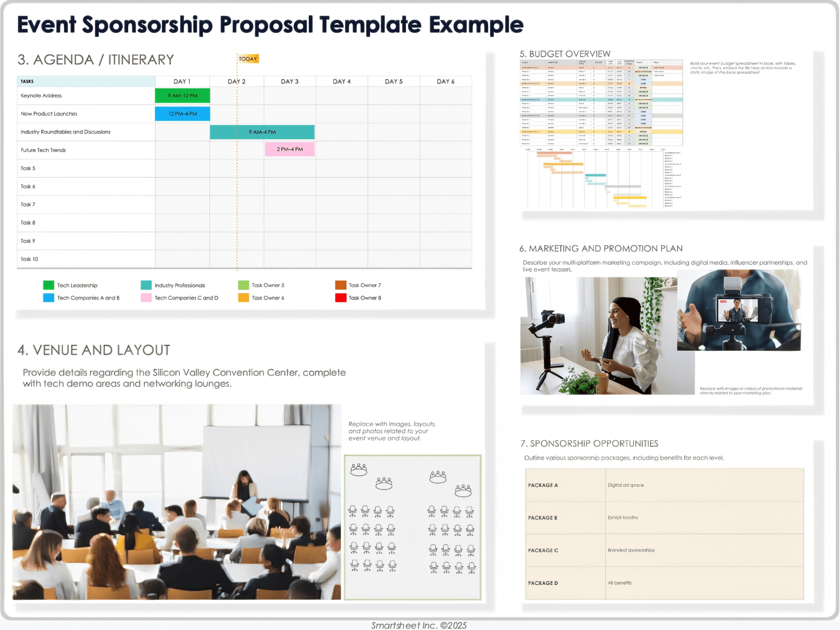
Task: Click the Tech Leadership green legend swatch
Action: point(49,285)
